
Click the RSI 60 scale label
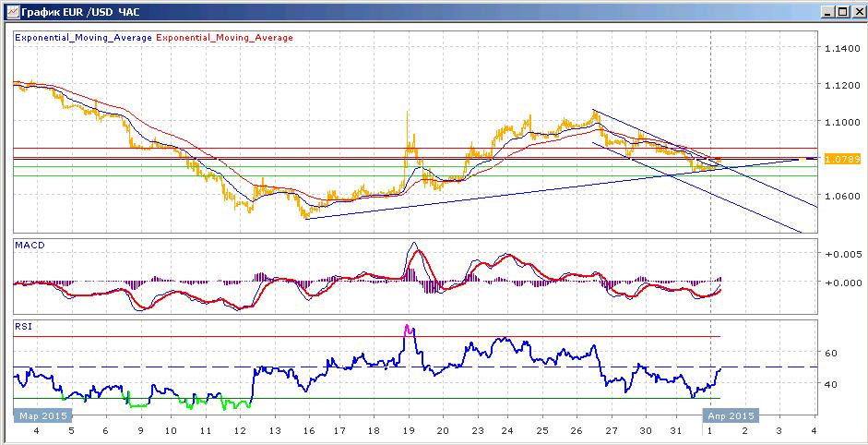coord(830,353)
